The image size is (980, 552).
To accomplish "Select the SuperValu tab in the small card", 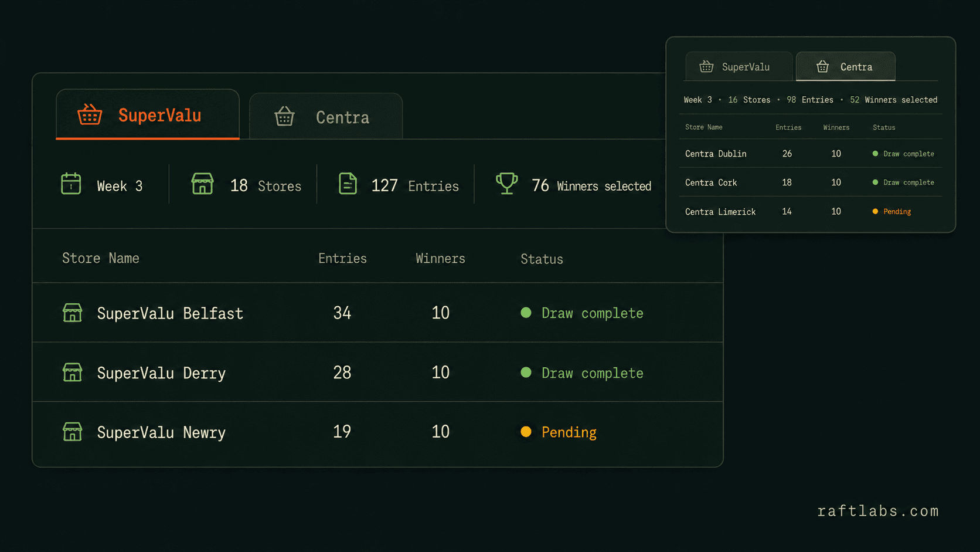I will [739, 66].
